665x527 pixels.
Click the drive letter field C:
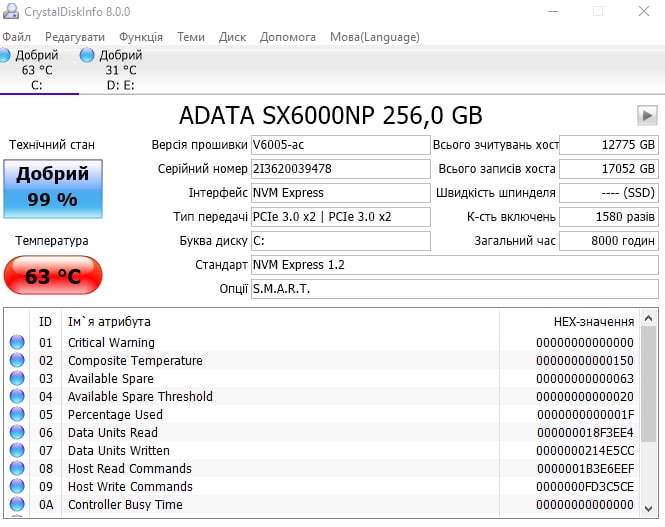(341, 241)
